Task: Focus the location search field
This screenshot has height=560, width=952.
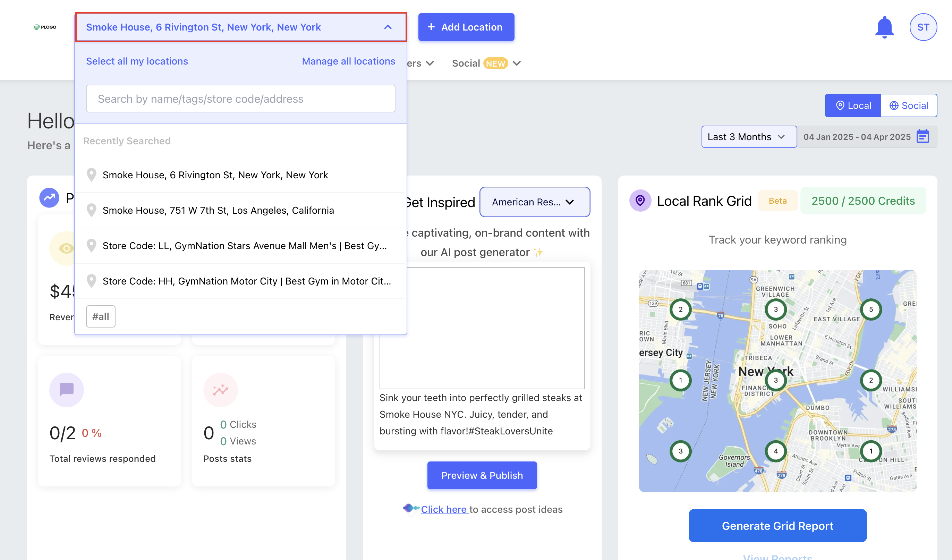Action: pos(241,99)
